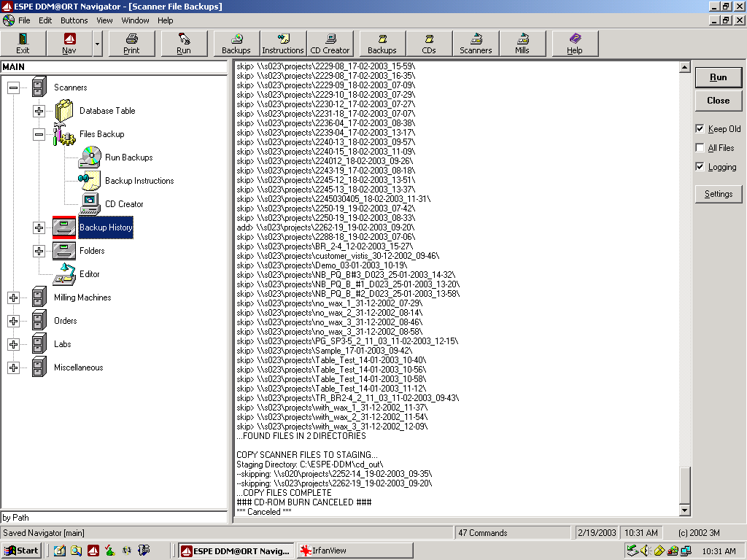Click the Run button in right panel

(x=718, y=77)
